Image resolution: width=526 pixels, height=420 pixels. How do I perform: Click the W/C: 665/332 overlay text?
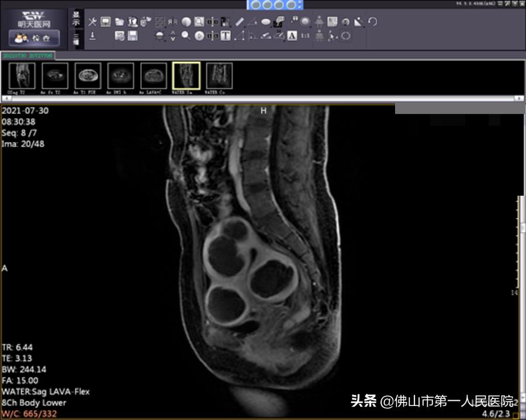click(x=29, y=414)
